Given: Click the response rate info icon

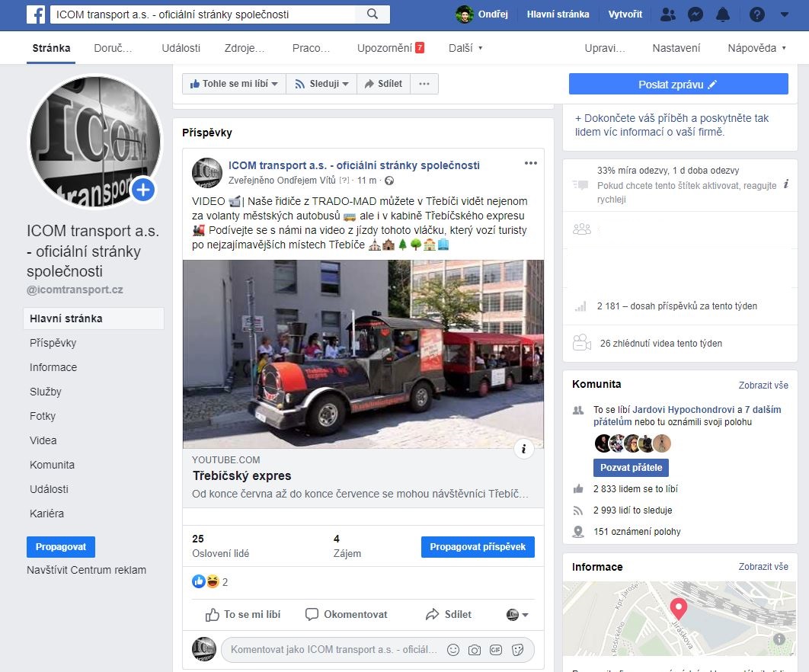Looking at the screenshot, I should pyautogui.click(x=786, y=184).
